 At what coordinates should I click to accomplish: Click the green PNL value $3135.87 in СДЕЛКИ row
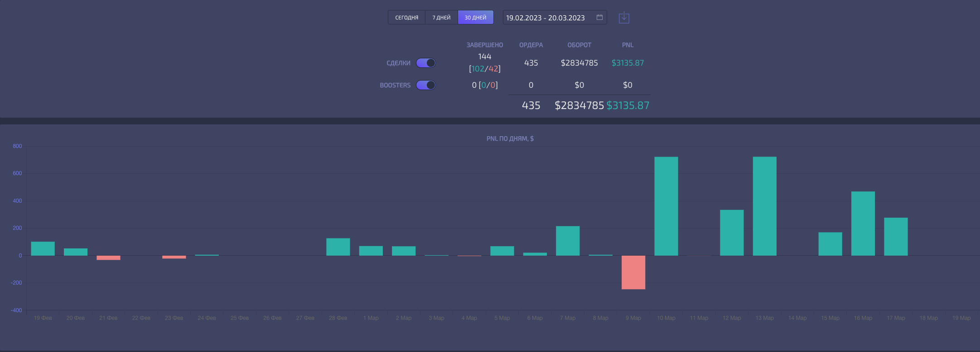point(628,63)
